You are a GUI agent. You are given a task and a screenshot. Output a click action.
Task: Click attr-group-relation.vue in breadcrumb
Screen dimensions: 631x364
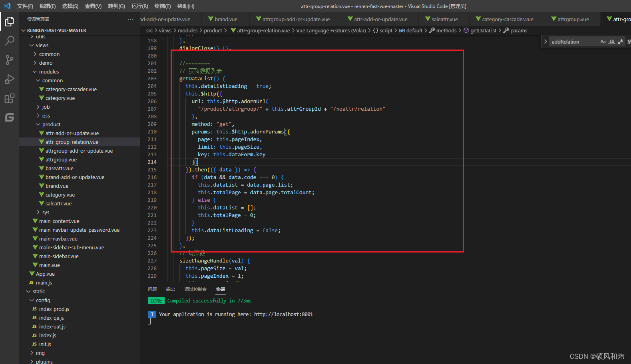(x=263, y=30)
